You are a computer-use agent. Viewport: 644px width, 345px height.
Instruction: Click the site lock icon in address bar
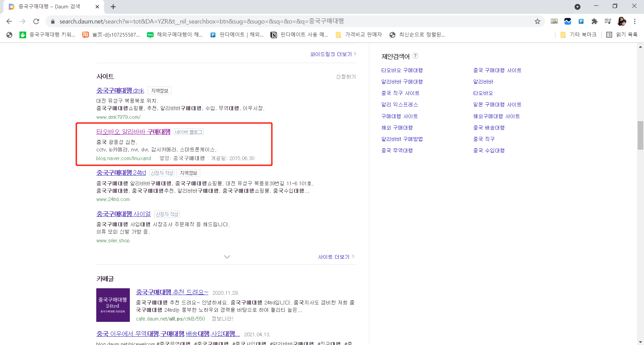click(x=53, y=21)
